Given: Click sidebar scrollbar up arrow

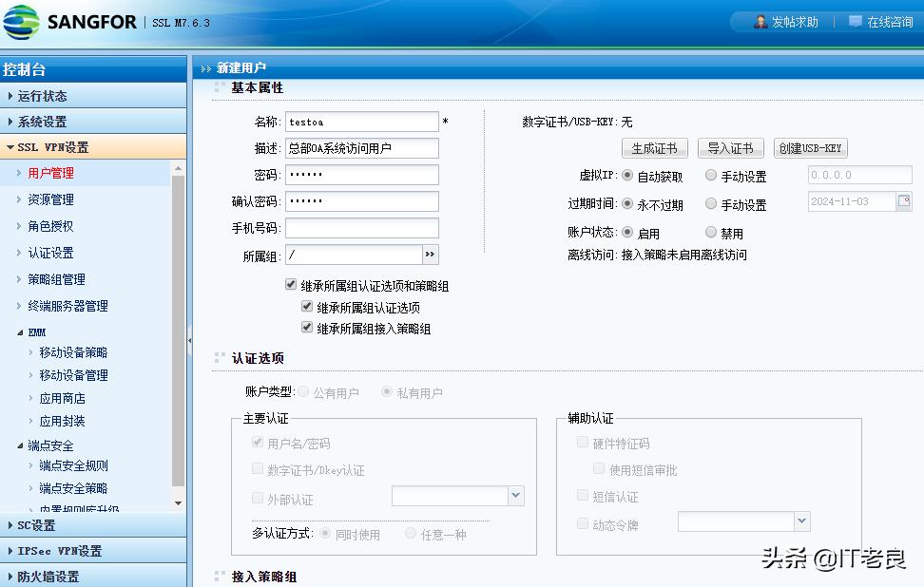Looking at the screenshot, I should [x=178, y=169].
